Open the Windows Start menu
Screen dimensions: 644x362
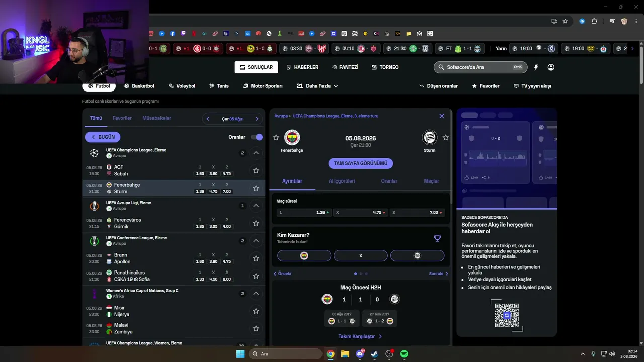pyautogui.click(x=240, y=354)
